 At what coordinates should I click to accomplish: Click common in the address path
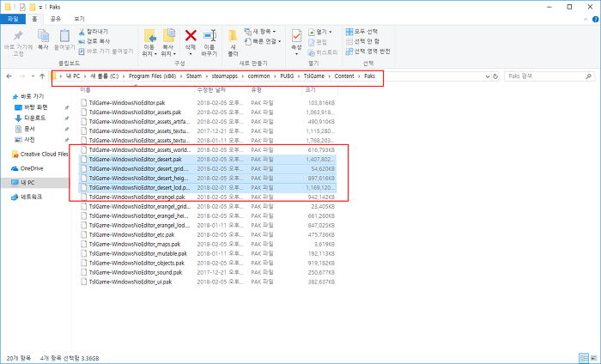pos(258,76)
